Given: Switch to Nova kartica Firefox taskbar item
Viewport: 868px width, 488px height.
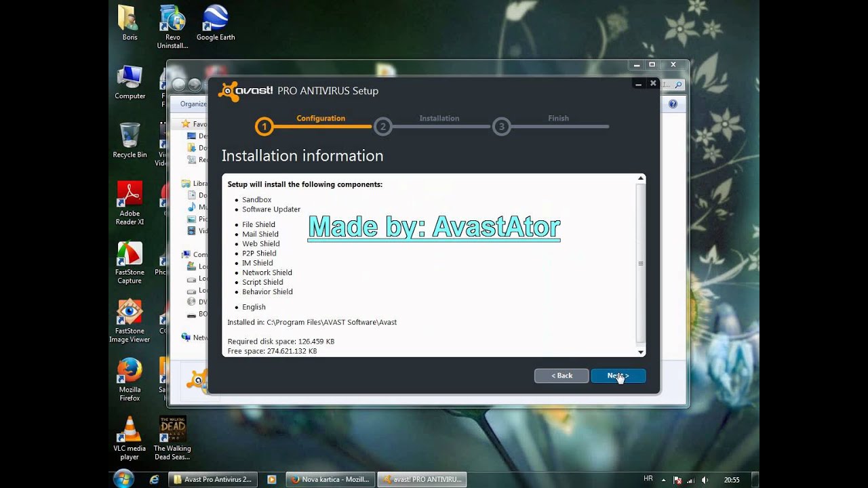Looking at the screenshot, I should coord(330,479).
